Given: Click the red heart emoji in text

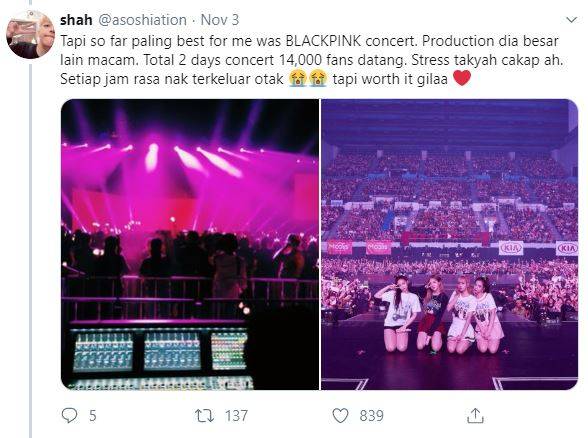Looking at the screenshot, I should click(462, 78).
